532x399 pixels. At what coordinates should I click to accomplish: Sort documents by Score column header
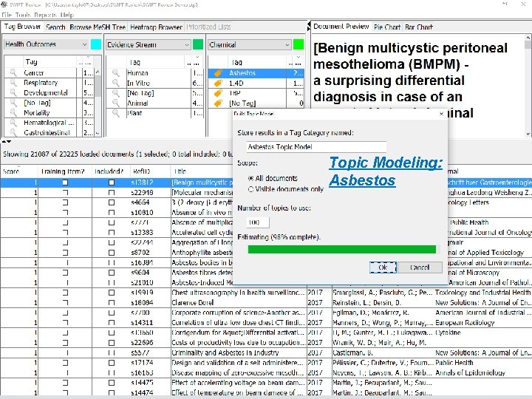click(x=18, y=171)
